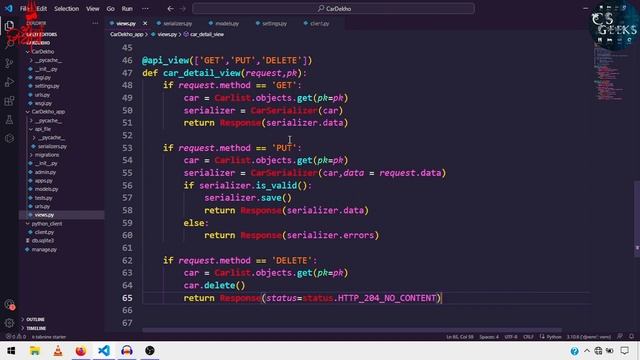
Task: Open the Run menu
Action: (x=127, y=9)
